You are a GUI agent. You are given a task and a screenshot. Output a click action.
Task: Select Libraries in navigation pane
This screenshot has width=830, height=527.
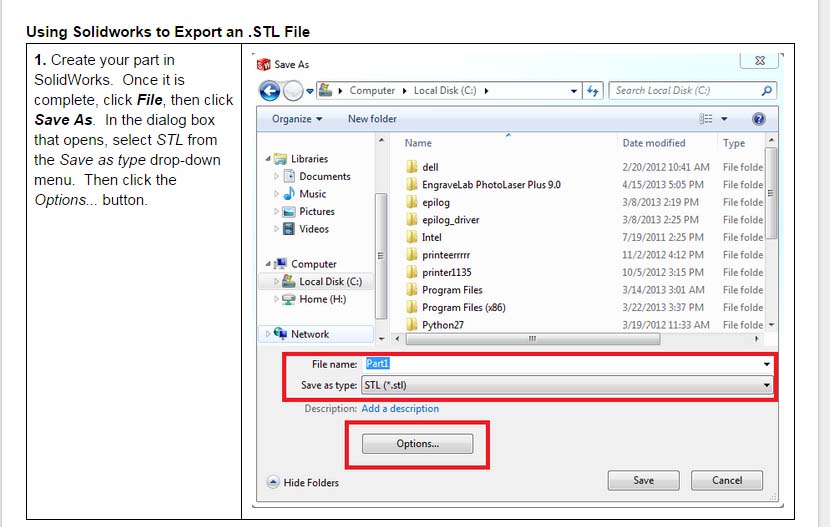pyautogui.click(x=310, y=159)
